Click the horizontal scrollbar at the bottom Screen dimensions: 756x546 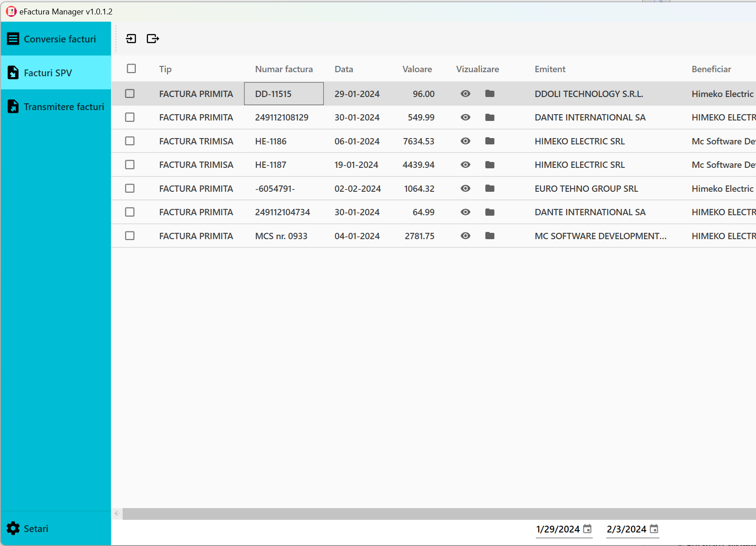click(x=406, y=514)
